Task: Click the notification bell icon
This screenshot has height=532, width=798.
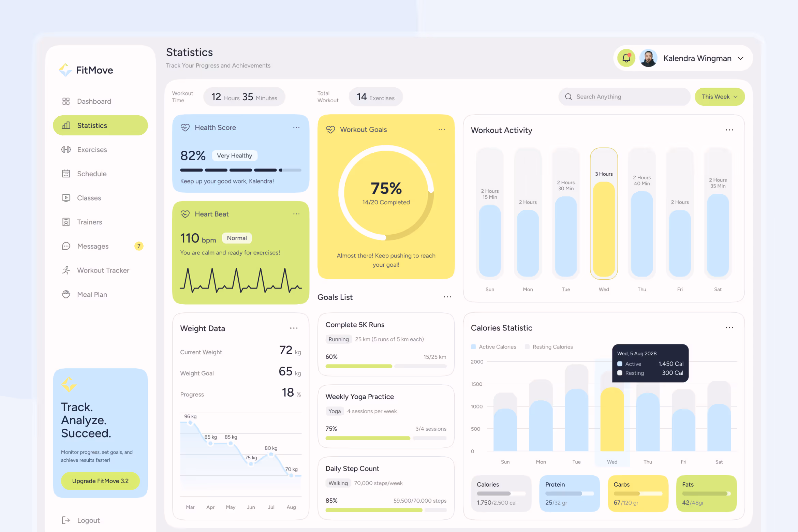Action: pyautogui.click(x=626, y=58)
